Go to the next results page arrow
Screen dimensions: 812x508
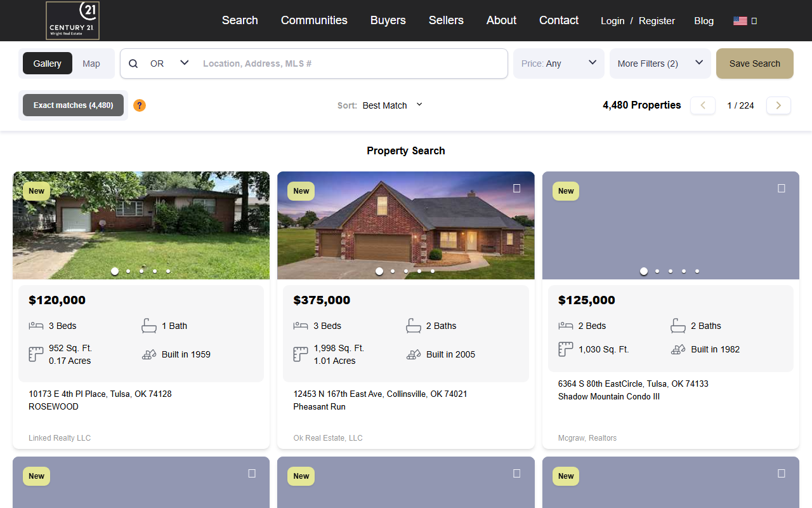click(x=778, y=105)
